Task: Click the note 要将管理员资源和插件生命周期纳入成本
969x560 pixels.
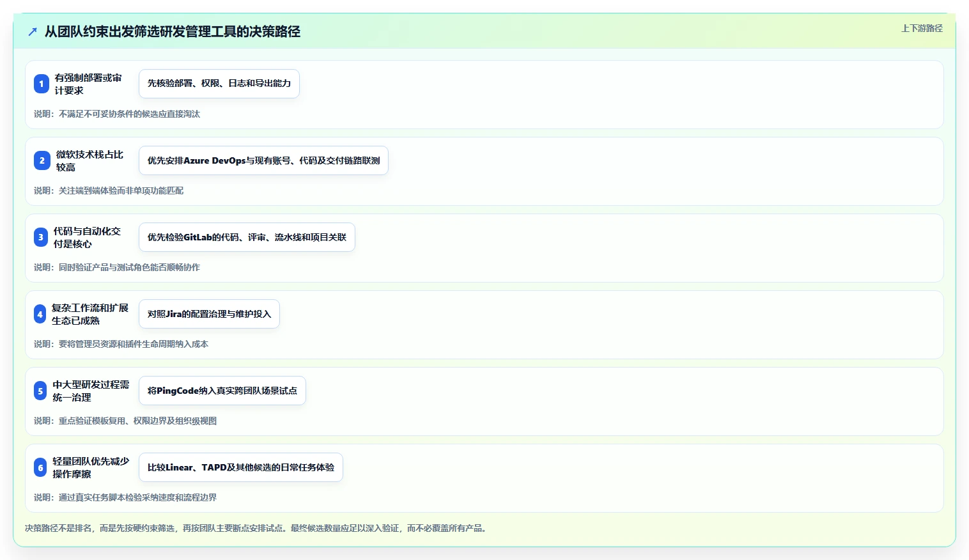Action: tap(121, 344)
